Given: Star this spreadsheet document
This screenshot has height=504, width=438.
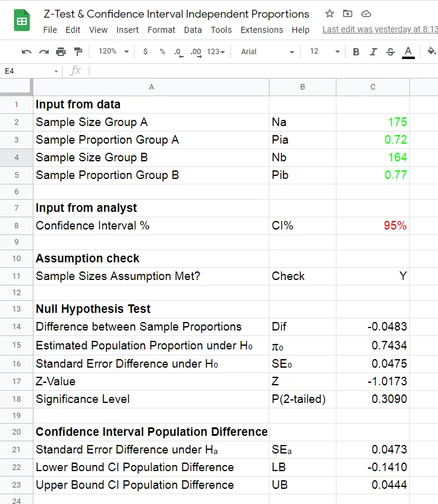Looking at the screenshot, I should 329,13.
